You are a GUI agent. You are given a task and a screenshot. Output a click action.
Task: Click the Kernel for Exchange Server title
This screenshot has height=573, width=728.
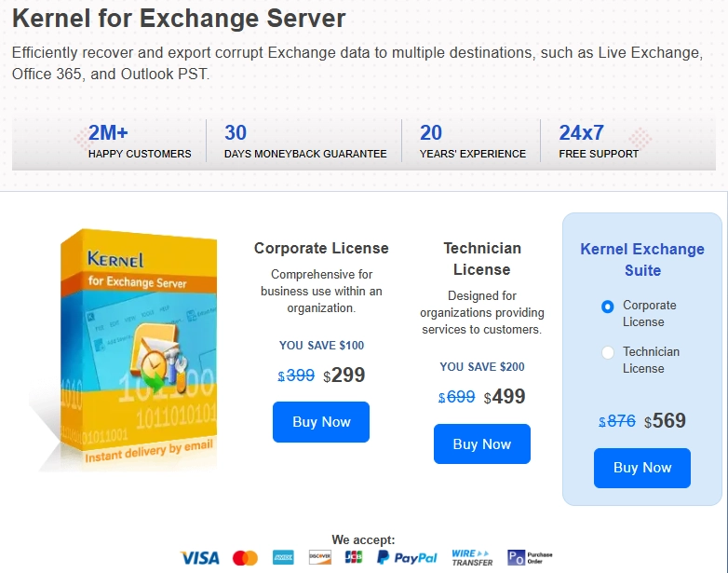click(179, 19)
